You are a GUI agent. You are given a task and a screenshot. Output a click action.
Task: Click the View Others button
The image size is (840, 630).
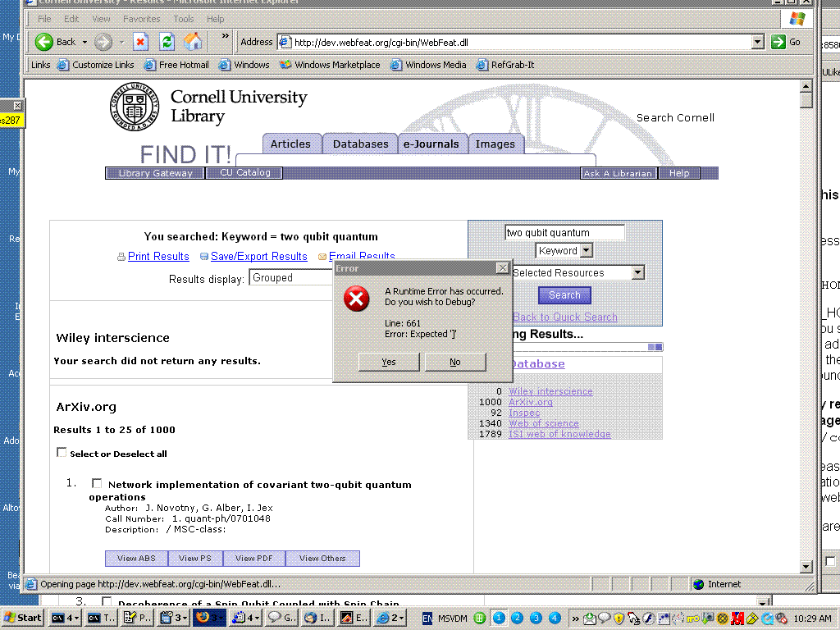point(322,558)
